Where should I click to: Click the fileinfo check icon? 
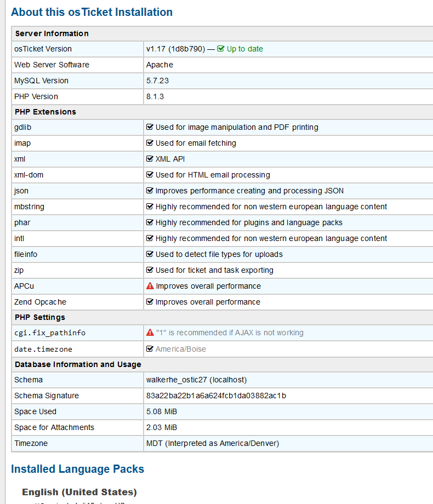click(150, 254)
